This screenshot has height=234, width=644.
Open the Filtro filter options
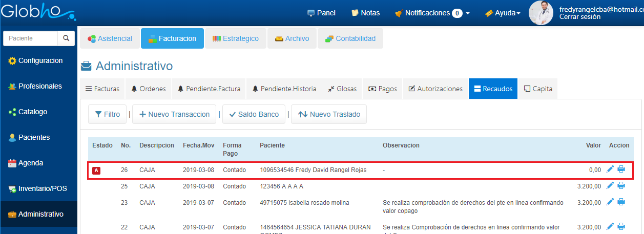107,114
